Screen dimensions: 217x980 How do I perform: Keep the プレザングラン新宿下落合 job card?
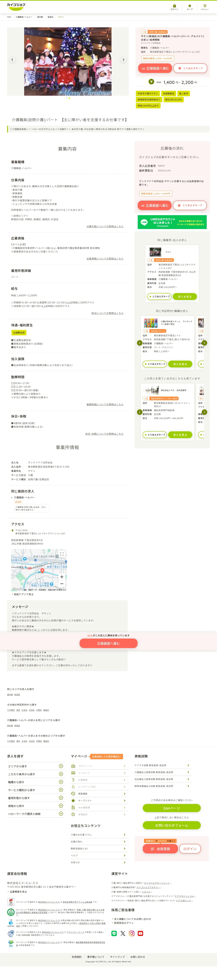[x=155, y=364]
